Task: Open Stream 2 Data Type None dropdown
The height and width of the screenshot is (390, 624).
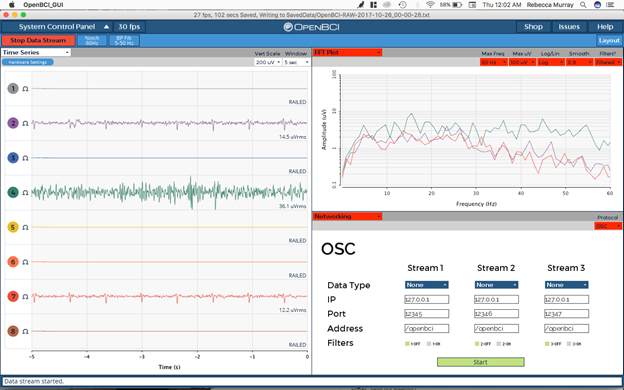Action: tap(496, 285)
